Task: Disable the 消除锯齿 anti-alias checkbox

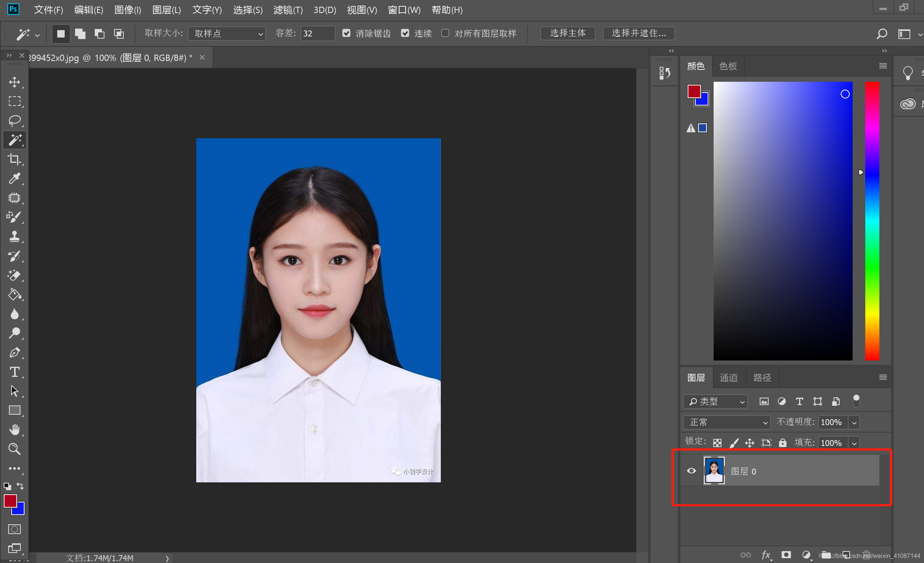Action: click(346, 33)
